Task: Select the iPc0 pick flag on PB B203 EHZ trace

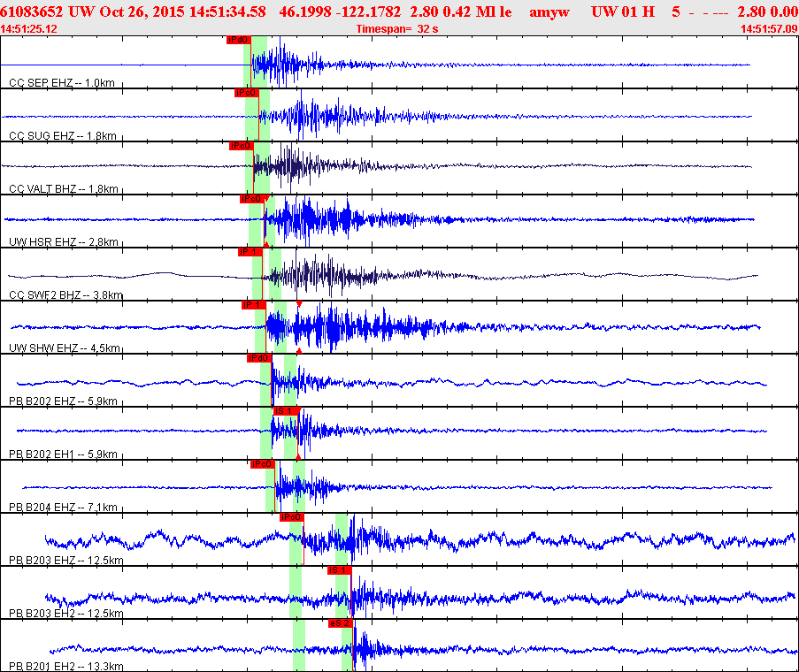Action: coord(291,516)
